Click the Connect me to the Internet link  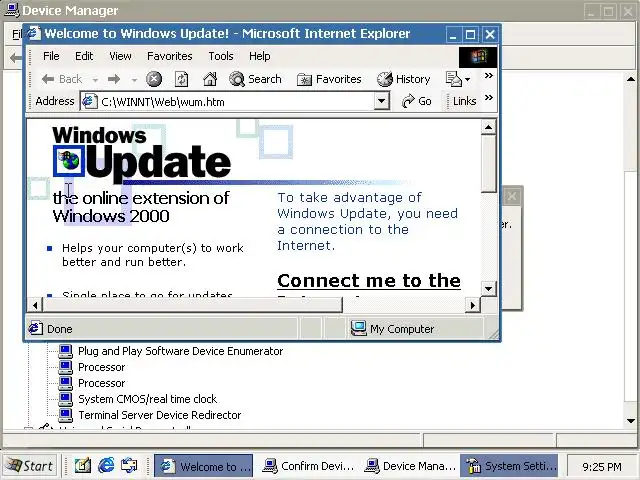(x=369, y=281)
